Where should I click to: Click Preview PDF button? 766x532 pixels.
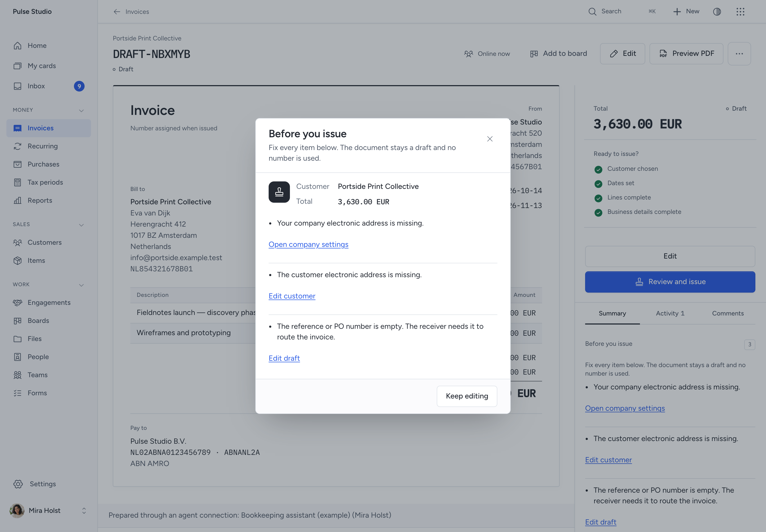pos(686,54)
